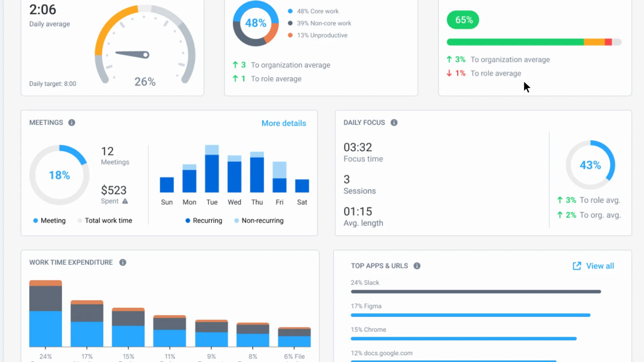Click the Daily Focus info icon

(394, 123)
